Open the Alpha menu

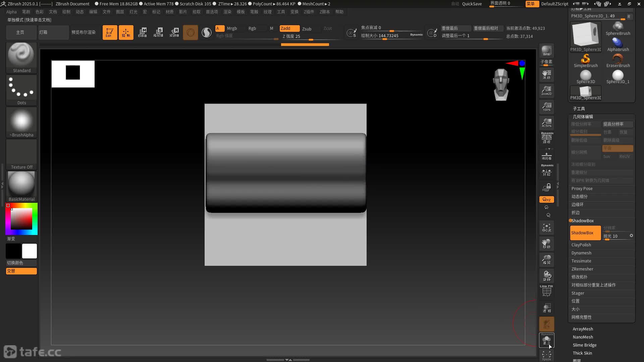tap(11, 12)
